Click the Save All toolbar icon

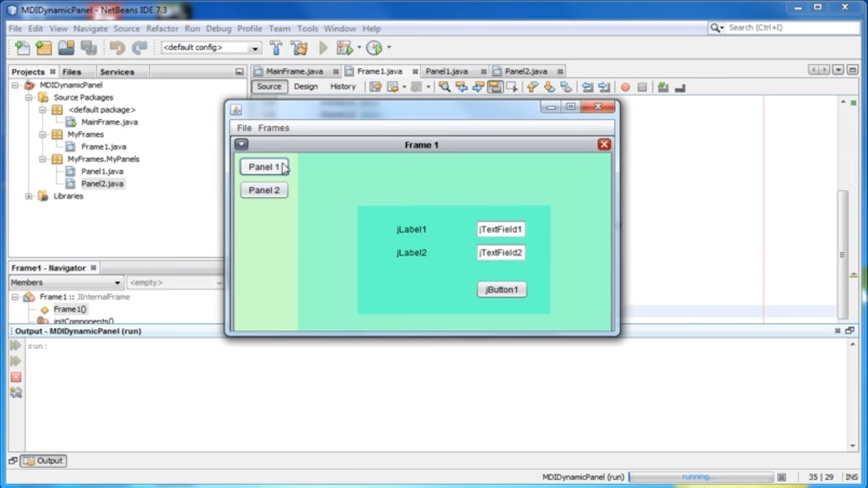[87, 47]
